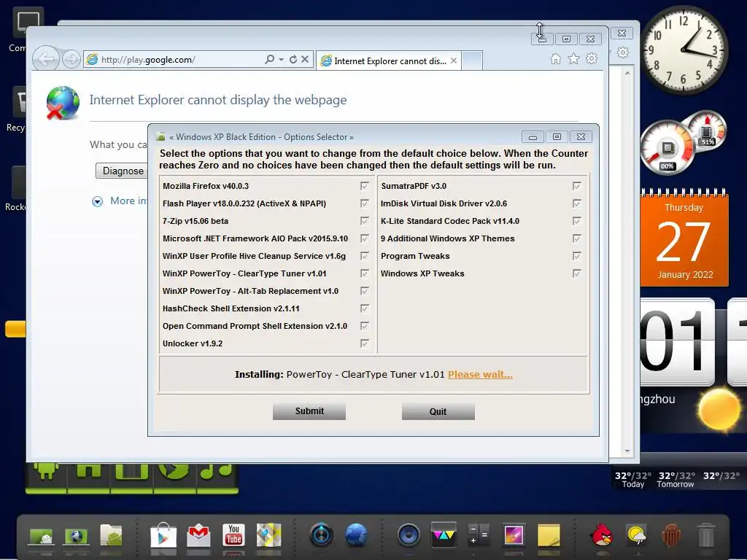Screen dimensions: 747x560
Task: Toggle the Windows XP Tweaks checkbox
Action: pos(576,273)
